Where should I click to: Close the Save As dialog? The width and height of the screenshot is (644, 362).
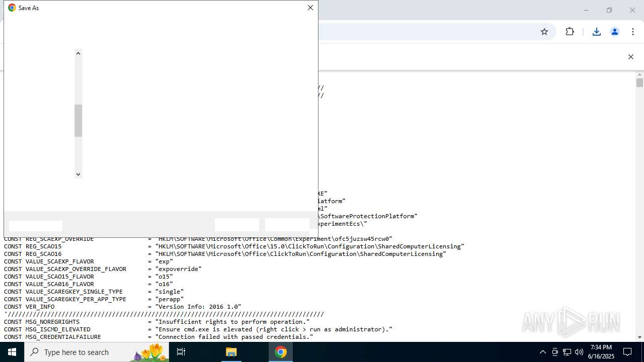click(x=310, y=8)
